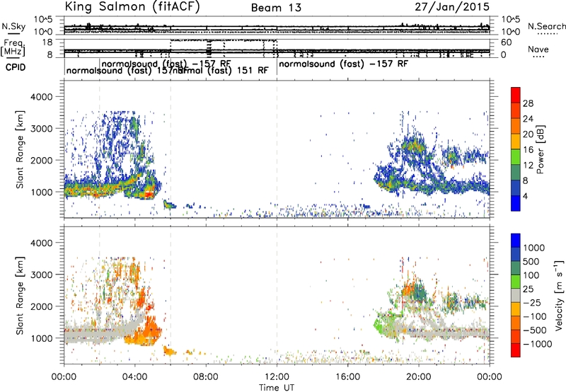Viewport: 566px width, 392px height.
Task: Click the 'CPID' row label
Action: (x=16, y=67)
